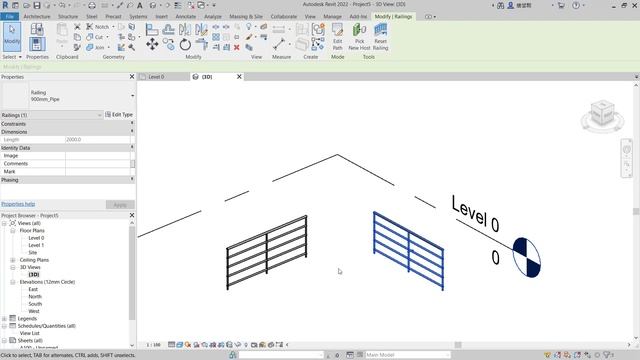Close the {3D} view tab

click(239, 77)
